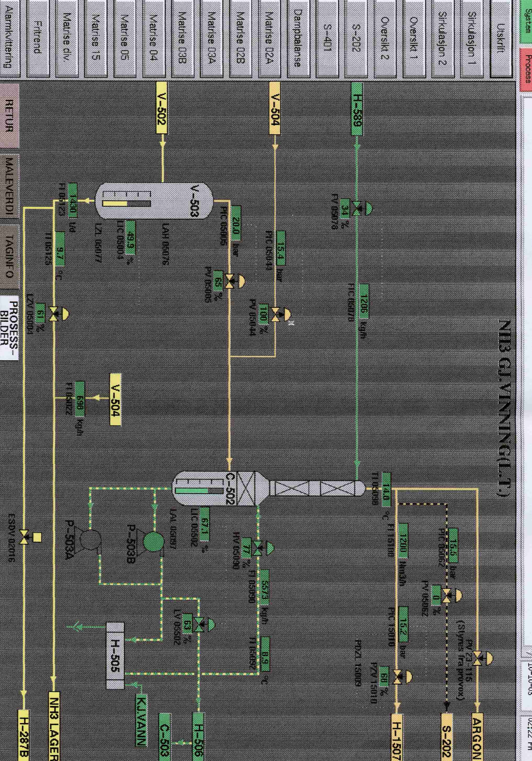
Task: Click the PV 23-115 valve symbol
Action: 483,658
